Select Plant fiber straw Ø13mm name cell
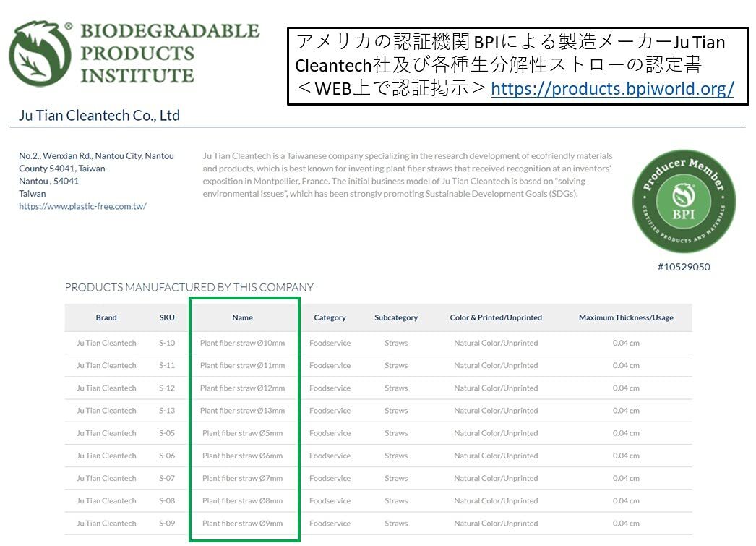Image resolution: width=756 pixels, height=546 pixels. pos(243,411)
